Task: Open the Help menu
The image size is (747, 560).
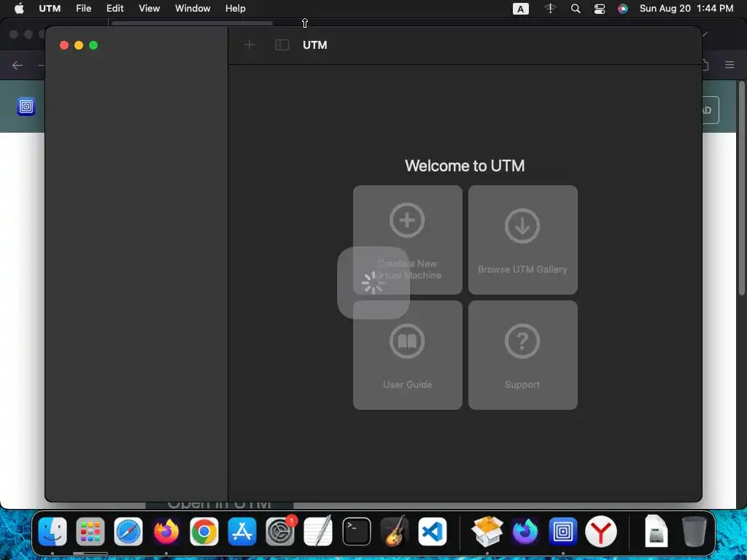Action: click(236, 9)
